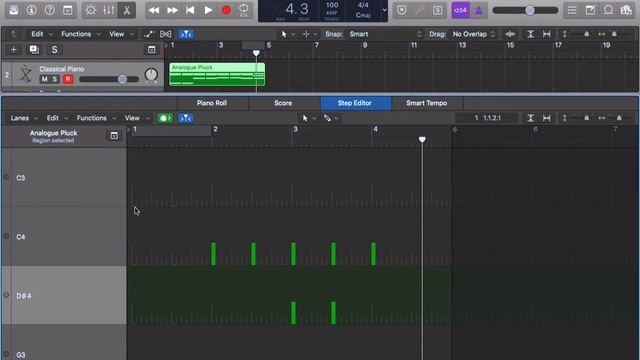
Task: Click the Duplicate Track button
Action: pyautogui.click(x=34, y=50)
